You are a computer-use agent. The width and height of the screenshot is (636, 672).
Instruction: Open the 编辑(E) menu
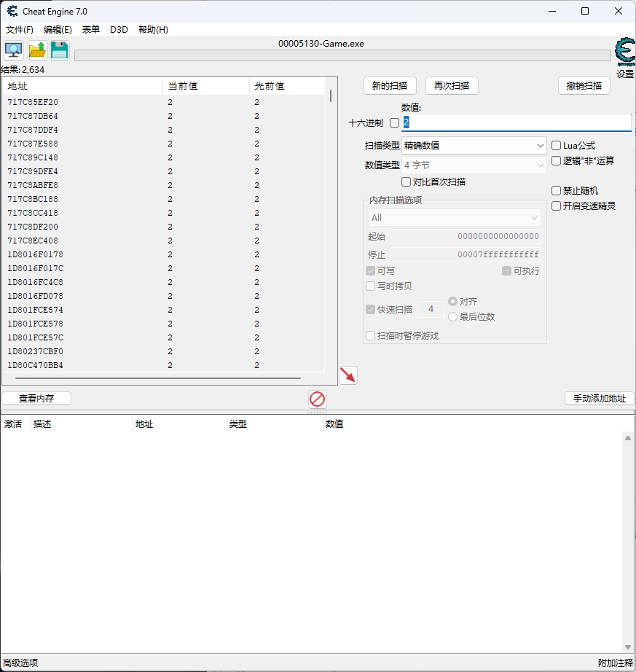coord(58,30)
